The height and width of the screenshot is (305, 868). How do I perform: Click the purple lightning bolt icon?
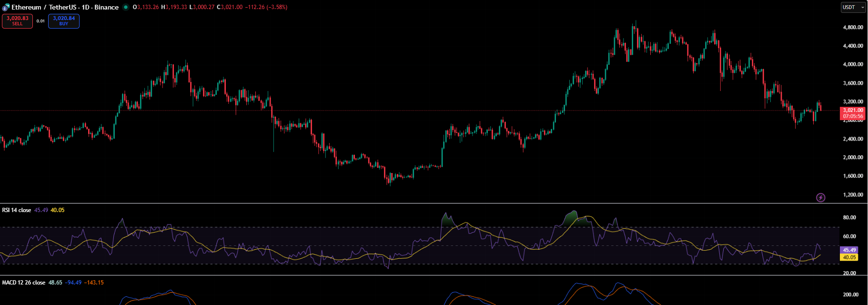coord(820,197)
